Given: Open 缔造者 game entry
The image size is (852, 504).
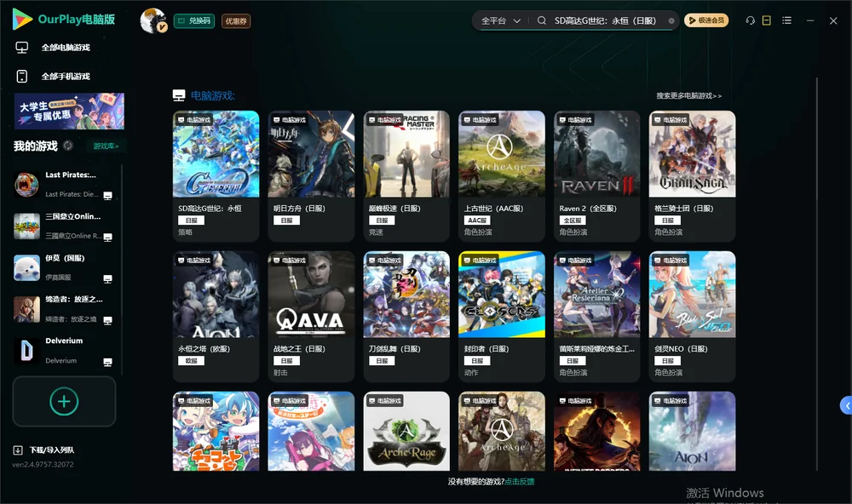Looking at the screenshot, I should pyautogui.click(x=64, y=309).
